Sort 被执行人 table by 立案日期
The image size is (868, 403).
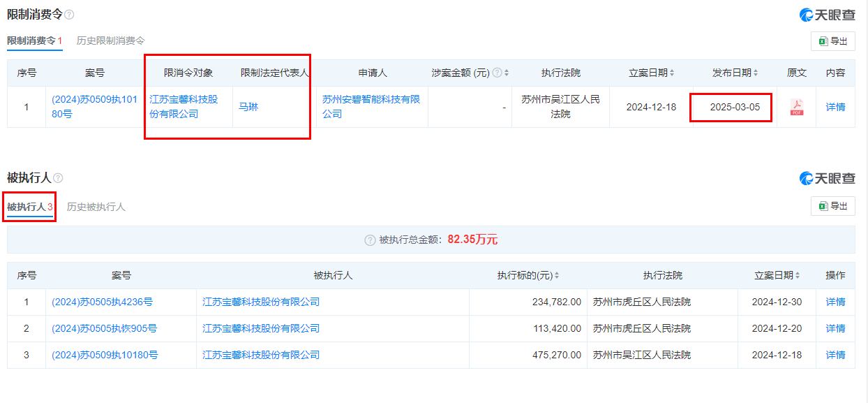pos(797,276)
